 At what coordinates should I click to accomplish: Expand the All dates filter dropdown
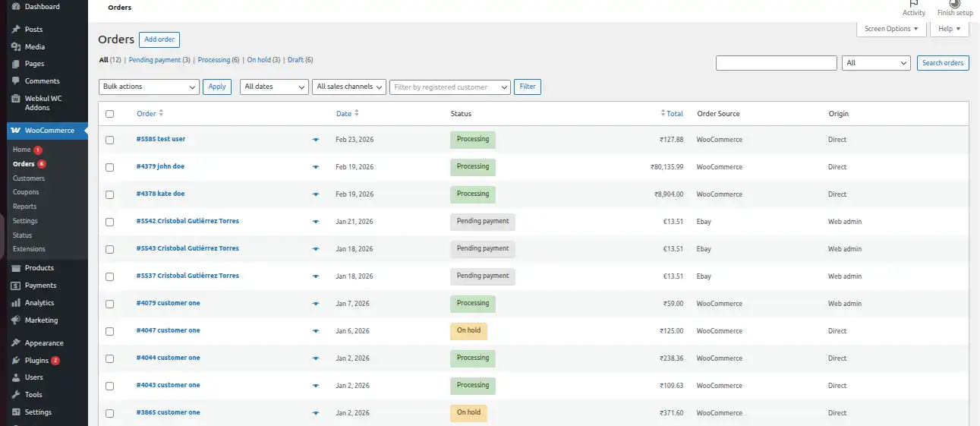click(274, 87)
